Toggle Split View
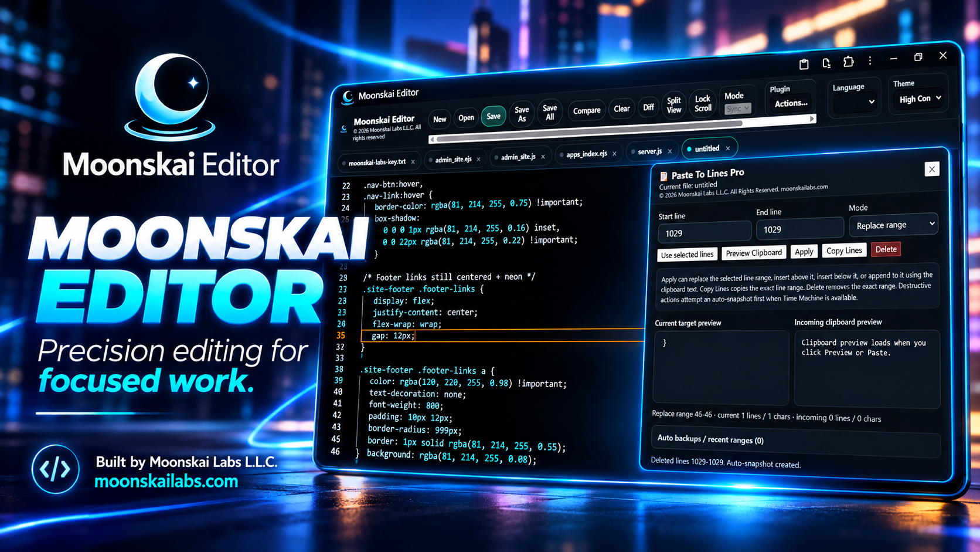 click(674, 105)
